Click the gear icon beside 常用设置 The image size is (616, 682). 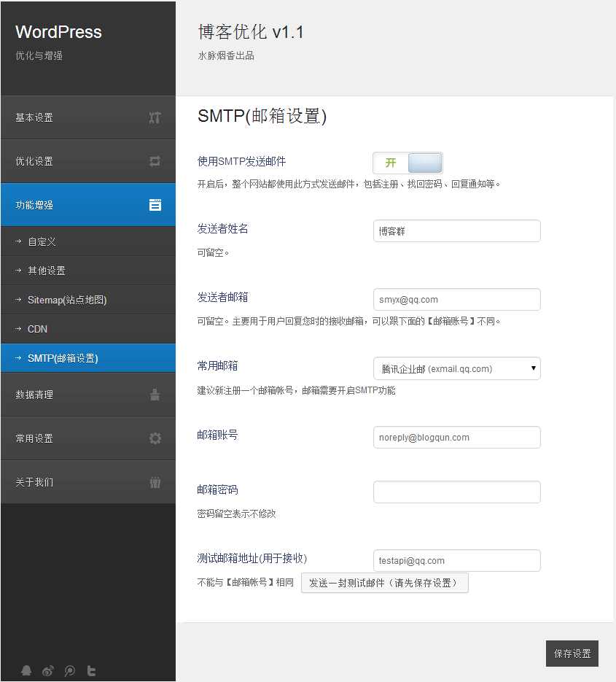pyautogui.click(x=155, y=438)
